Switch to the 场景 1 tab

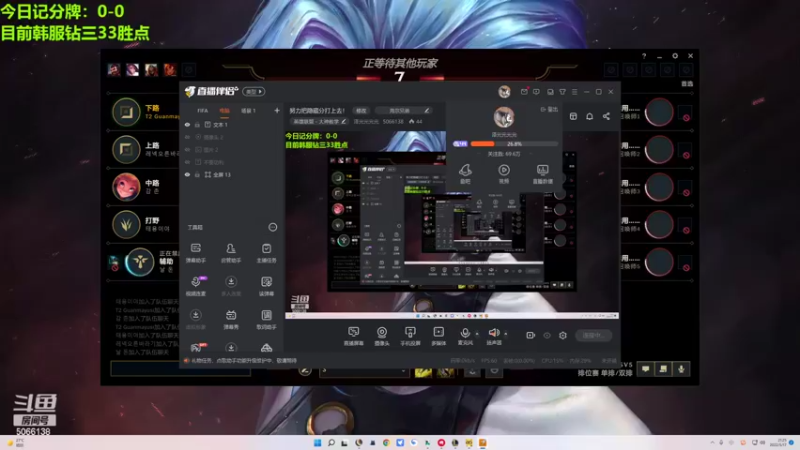(x=248, y=110)
